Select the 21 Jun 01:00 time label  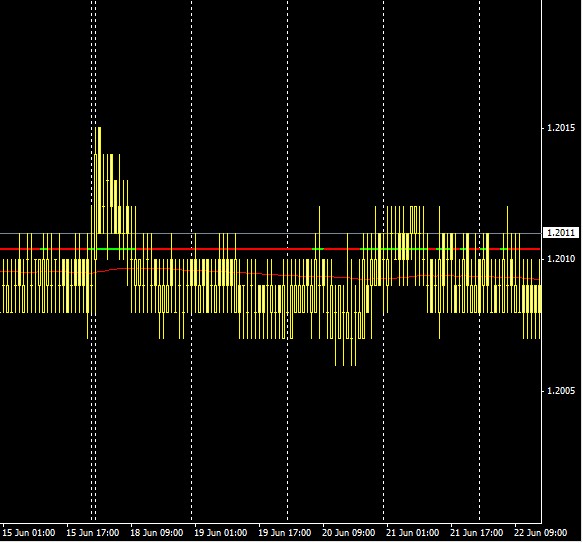(412, 533)
